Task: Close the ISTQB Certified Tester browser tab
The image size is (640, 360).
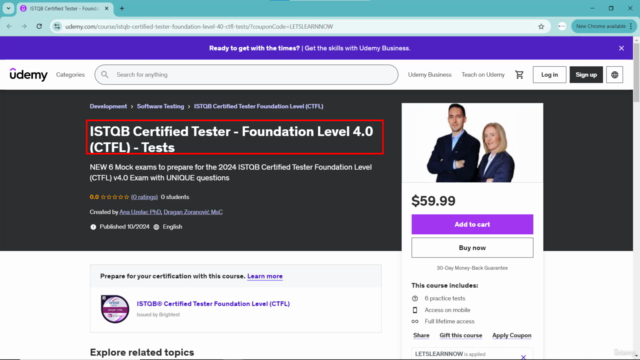Action: (107, 8)
